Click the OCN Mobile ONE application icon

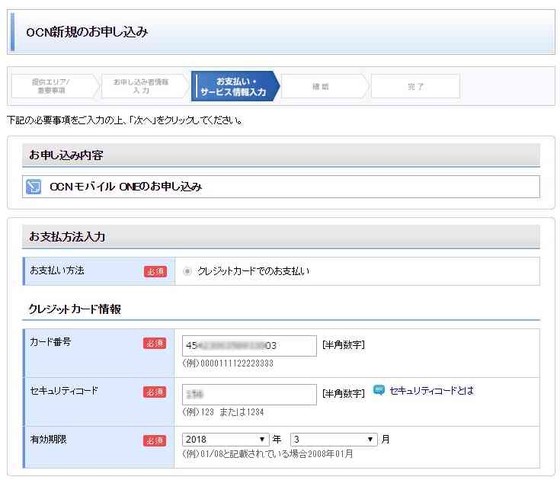[x=34, y=186]
